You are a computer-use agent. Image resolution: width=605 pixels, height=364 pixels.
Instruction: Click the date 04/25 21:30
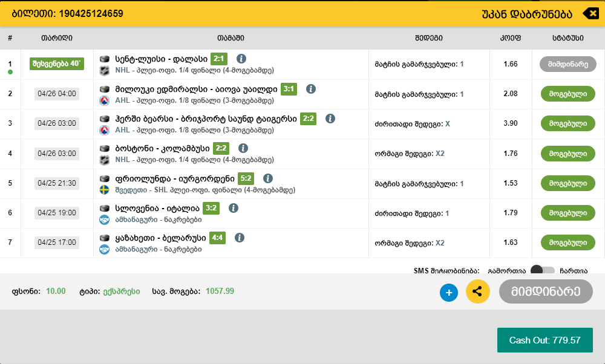coord(57,183)
